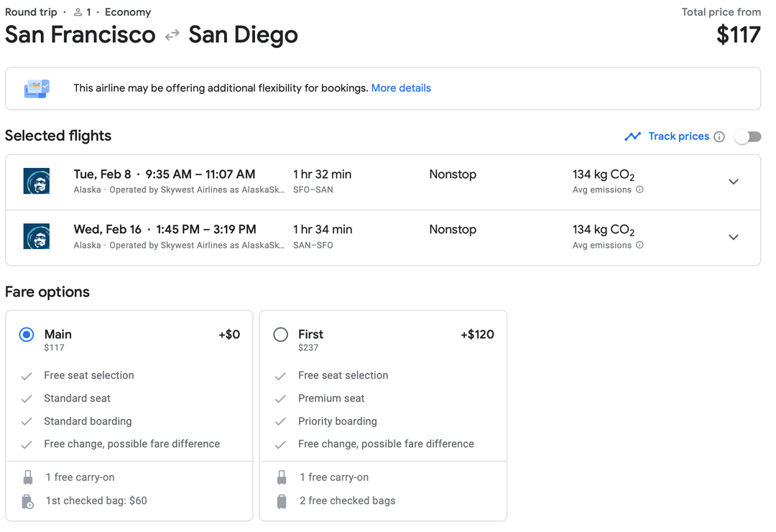Open the More details link
This screenshot has width=776, height=532.
coord(401,88)
